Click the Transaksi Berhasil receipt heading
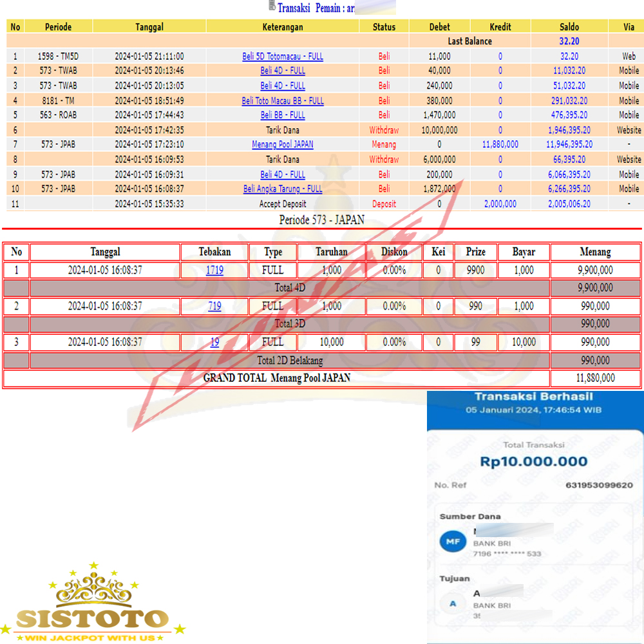This screenshot has height=644, width=644. pyautogui.click(x=533, y=397)
